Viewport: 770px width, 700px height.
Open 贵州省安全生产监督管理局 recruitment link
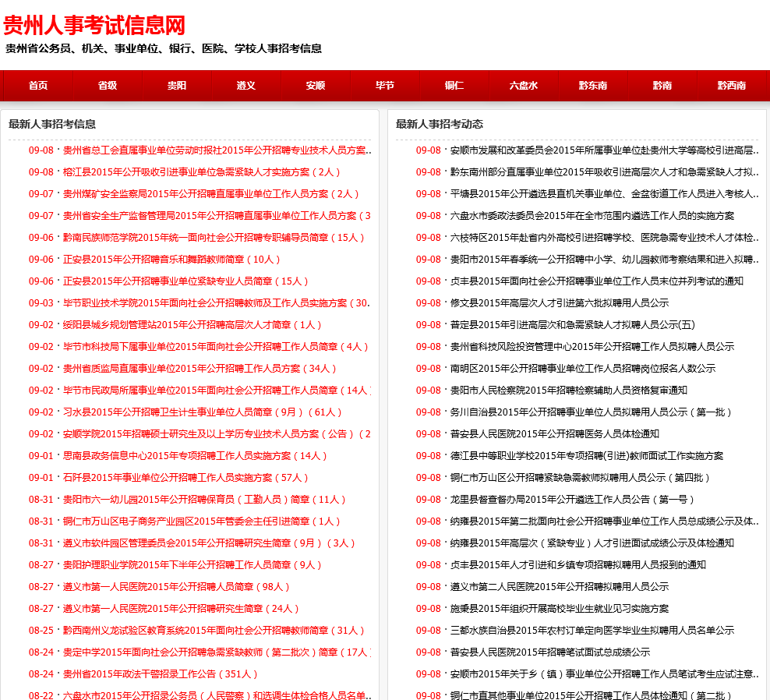[217, 216]
